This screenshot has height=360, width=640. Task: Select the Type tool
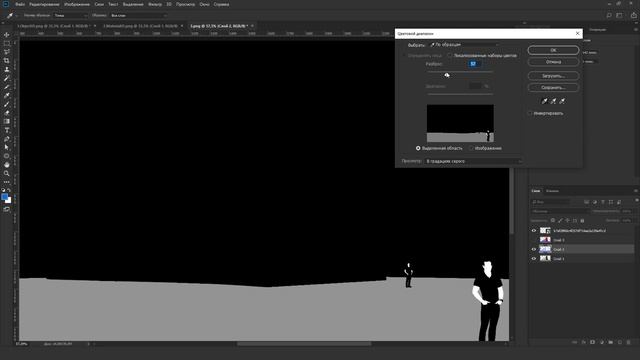[x=7, y=130]
